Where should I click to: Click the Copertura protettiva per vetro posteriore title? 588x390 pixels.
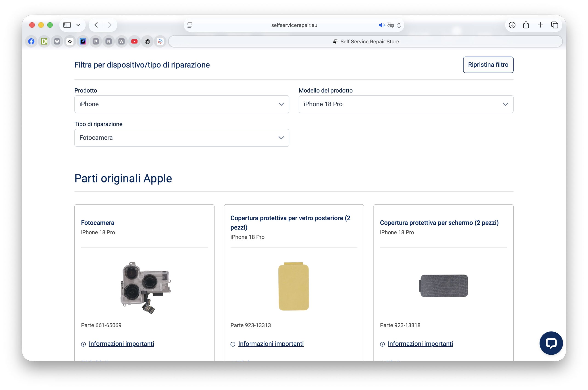tap(290, 223)
